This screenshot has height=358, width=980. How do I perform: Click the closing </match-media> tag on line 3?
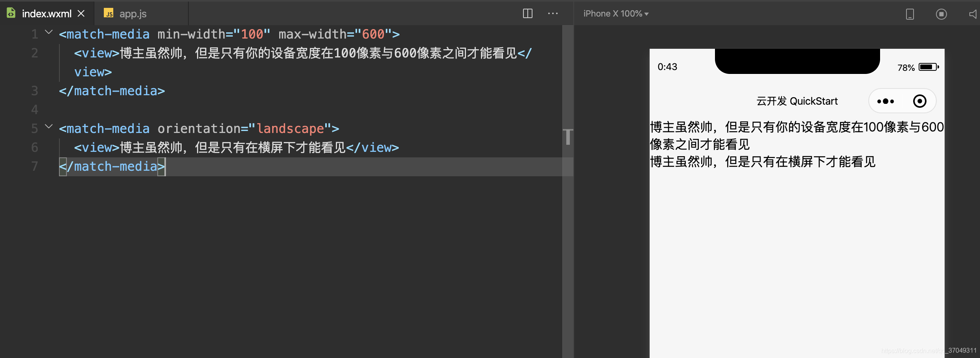coord(112,91)
